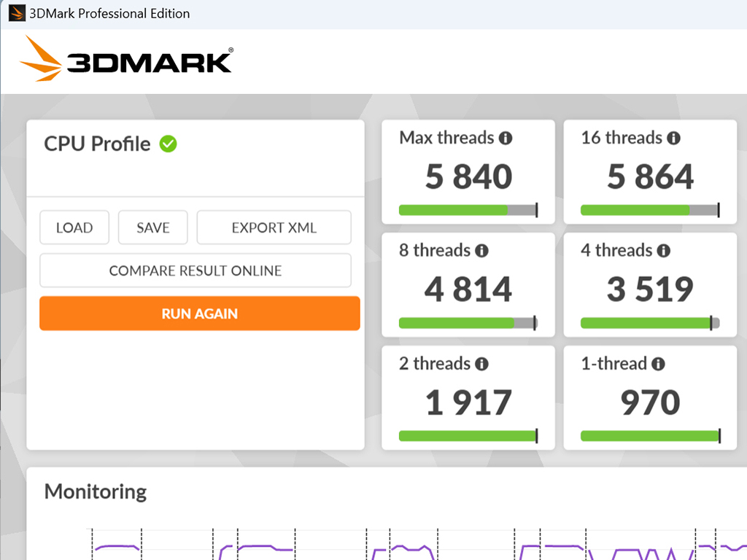Show info for 4 threads score
Viewport: 747px width, 560px height.
click(664, 251)
